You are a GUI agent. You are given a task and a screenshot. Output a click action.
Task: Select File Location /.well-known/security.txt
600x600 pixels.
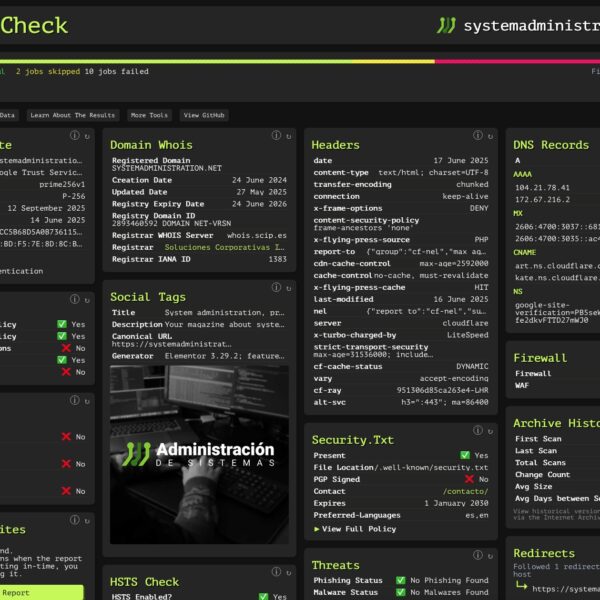(431, 468)
